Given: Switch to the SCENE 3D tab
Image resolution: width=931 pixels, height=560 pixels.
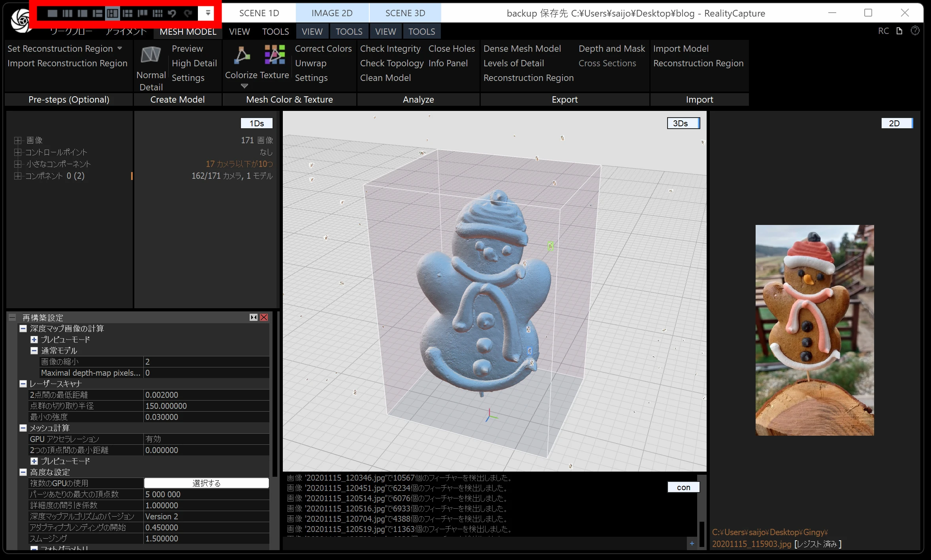Looking at the screenshot, I should pyautogui.click(x=405, y=13).
